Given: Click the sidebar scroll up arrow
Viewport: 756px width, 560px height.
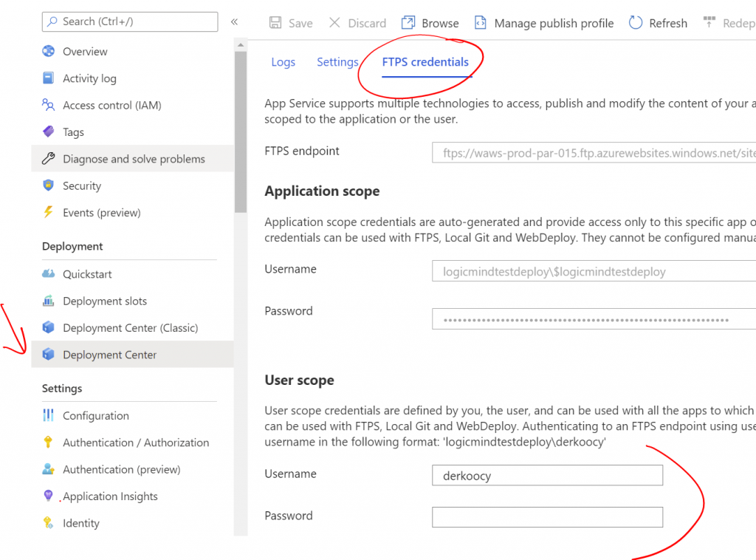Looking at the screenshot, I should tap(241, 45).
